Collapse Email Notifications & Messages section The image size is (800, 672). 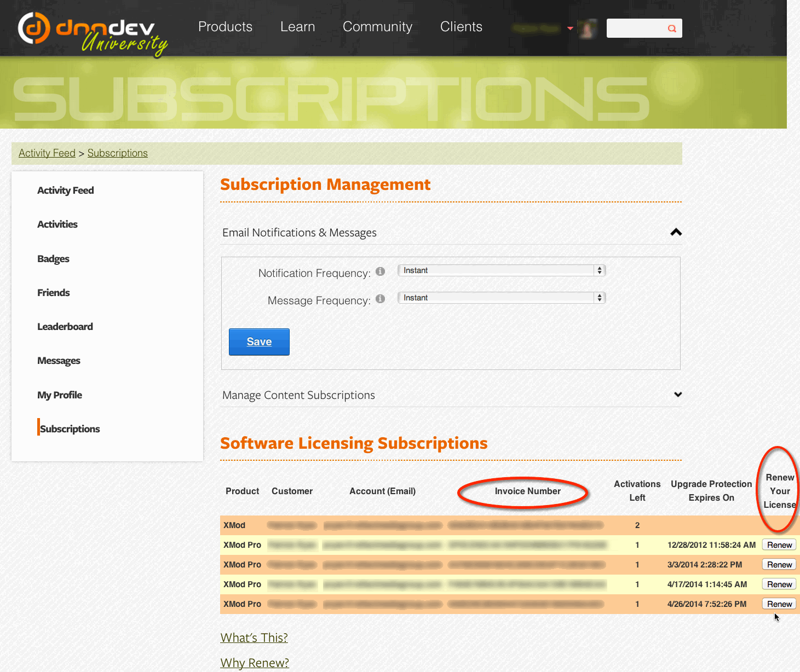(676, 232)
